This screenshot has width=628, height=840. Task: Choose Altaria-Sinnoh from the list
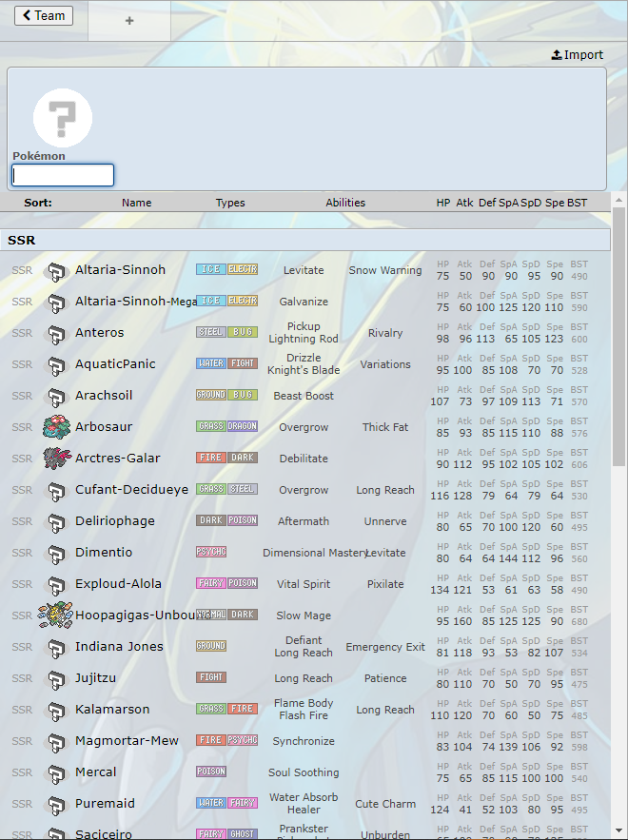tap(120, 269)
